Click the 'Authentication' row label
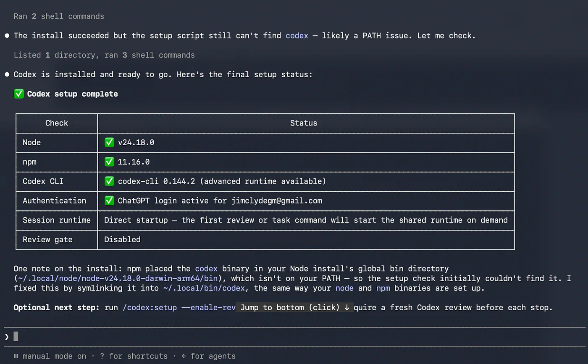The image size is (588, 364). tap(54, 200)
